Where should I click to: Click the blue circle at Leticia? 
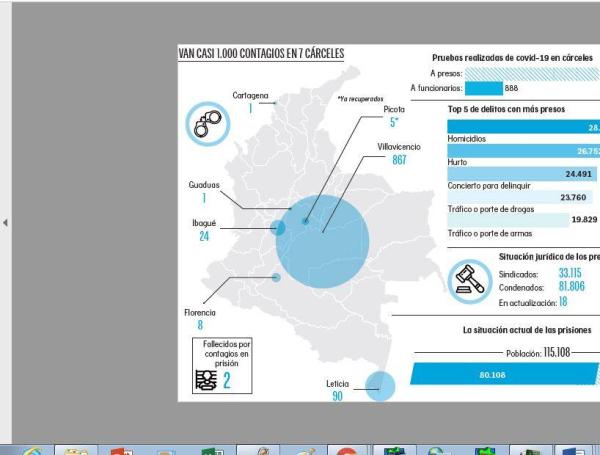380,386
